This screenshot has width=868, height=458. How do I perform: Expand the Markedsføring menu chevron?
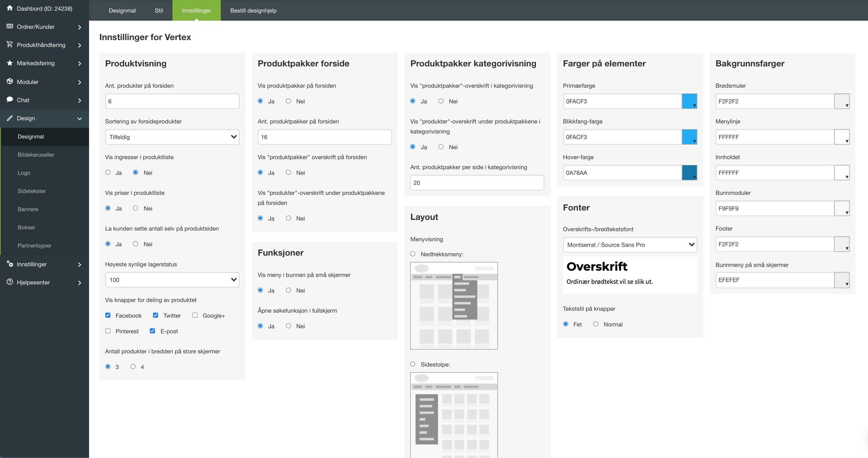[x=80, y=63]
